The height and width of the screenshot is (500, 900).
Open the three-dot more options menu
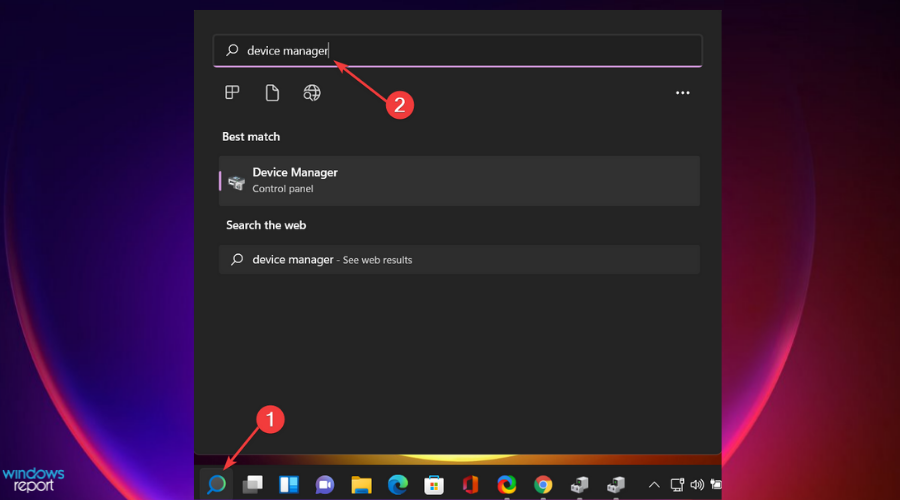682,92
